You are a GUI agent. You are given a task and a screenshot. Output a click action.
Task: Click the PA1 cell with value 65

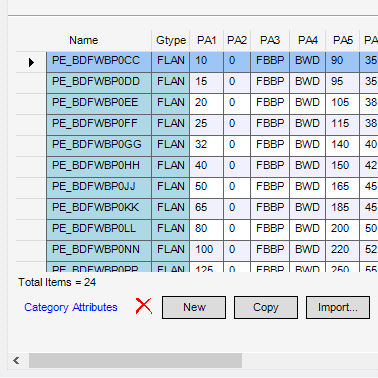(206, 209)
